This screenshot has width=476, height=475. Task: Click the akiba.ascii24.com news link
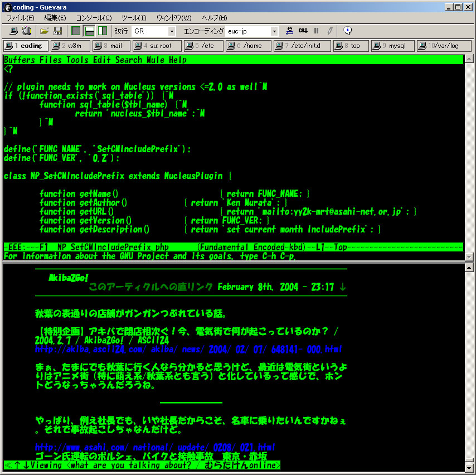(188, 350)
